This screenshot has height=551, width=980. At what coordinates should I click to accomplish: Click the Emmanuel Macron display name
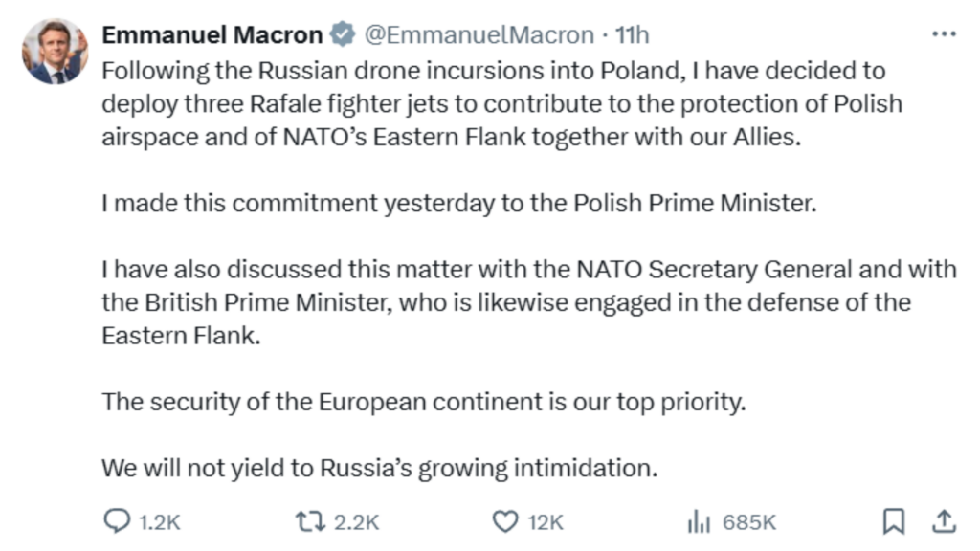(x=212, y=35)
